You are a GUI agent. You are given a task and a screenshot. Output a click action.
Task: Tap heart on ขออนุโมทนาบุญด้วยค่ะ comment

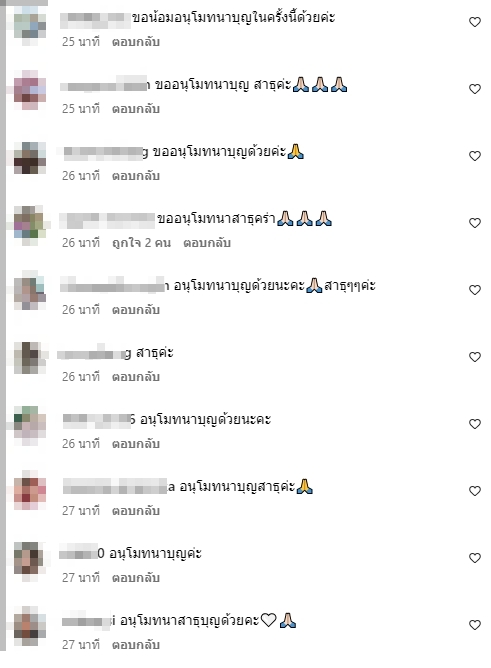[x=474, y=156]
